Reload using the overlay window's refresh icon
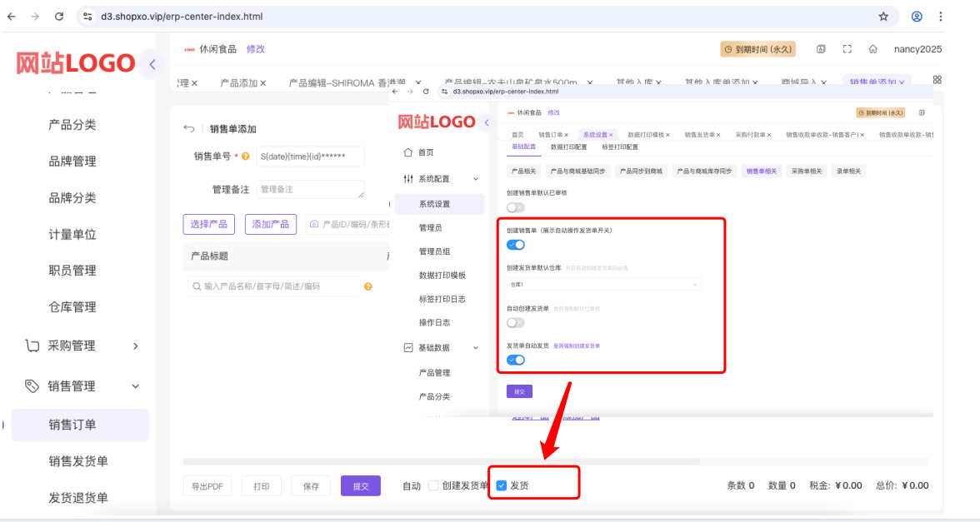980x522 pixels. coord(426,92)
